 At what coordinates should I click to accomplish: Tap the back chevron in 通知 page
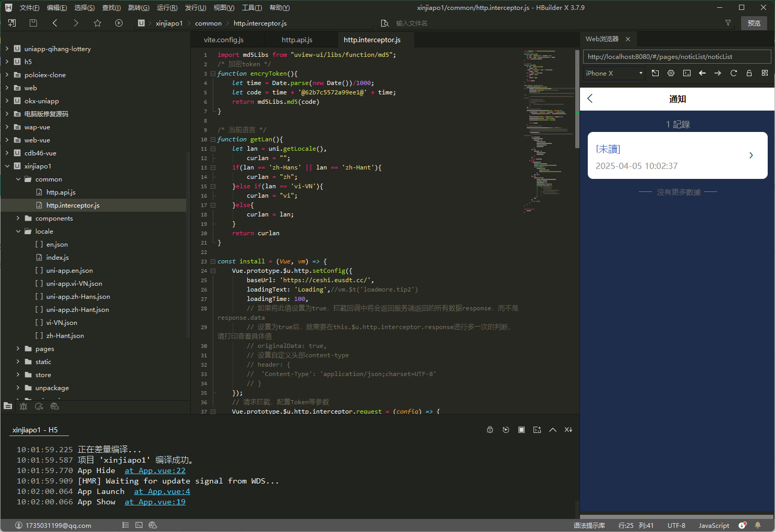tap(590, 99)
